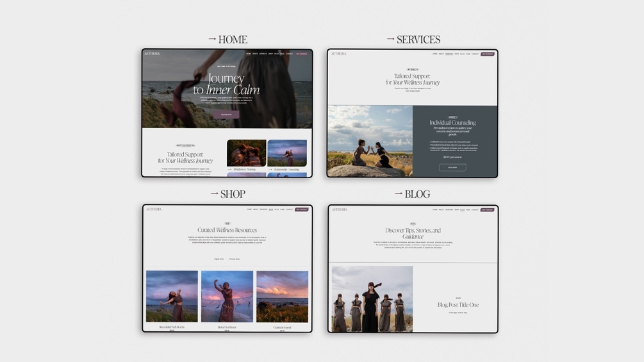Image resolution: width=644 pixels, height=362 pixels.
Task: Click the Herbal Tea Blends product title
Action: [227, 327]
